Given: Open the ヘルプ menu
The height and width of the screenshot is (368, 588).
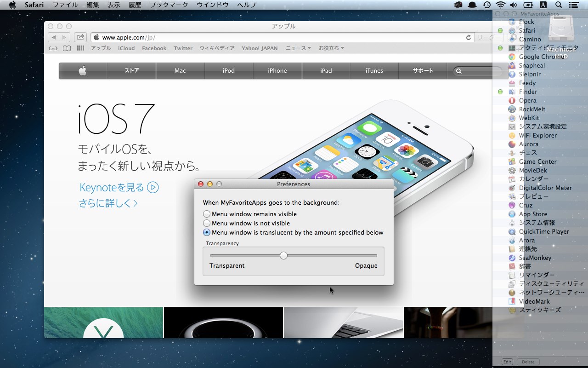Looking at the screenshot, I should pos(247,5).
